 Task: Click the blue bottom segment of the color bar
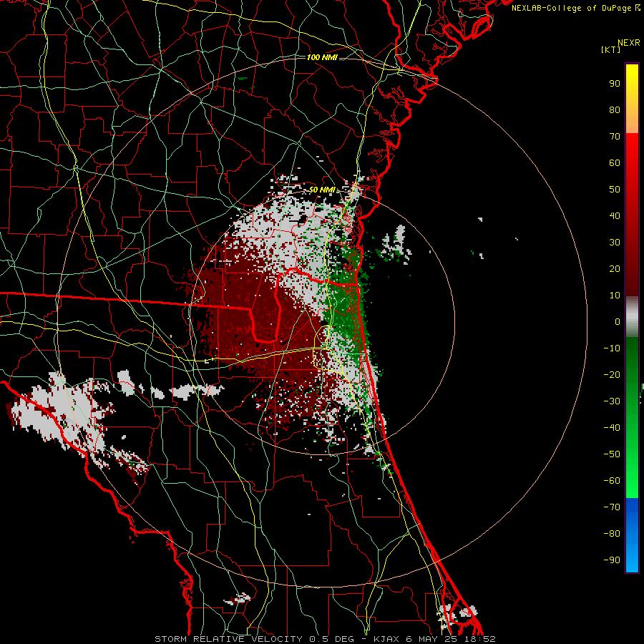pyautogui.click(x=632, y=535)
